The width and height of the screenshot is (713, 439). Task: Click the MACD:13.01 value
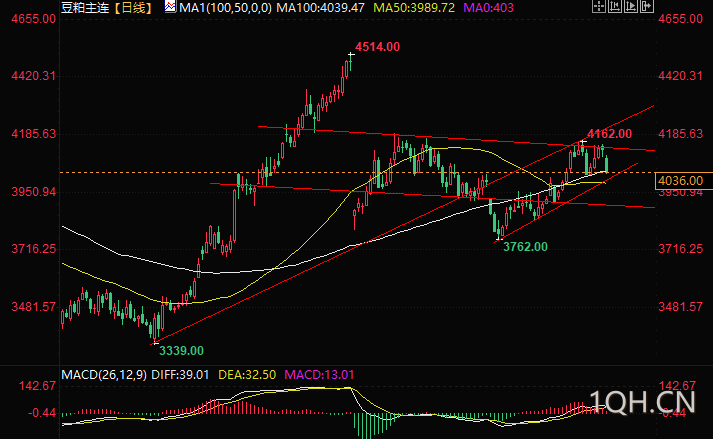click(319, 375)
